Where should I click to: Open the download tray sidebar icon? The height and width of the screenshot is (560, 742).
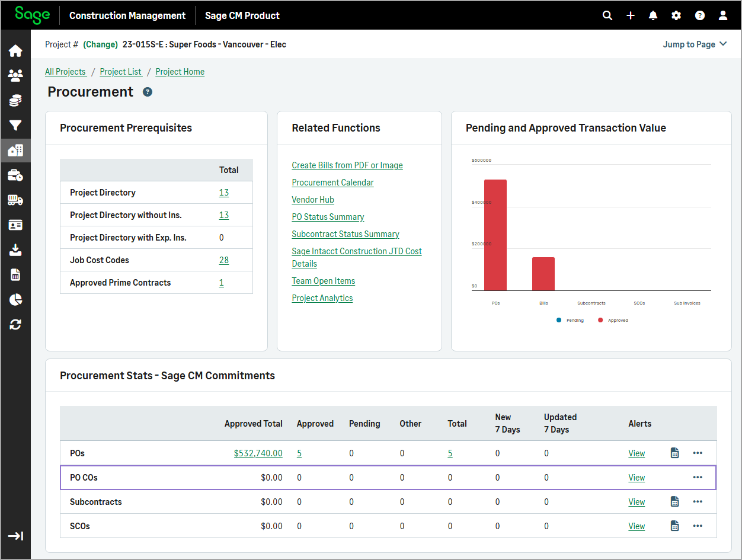pos(15,250)
